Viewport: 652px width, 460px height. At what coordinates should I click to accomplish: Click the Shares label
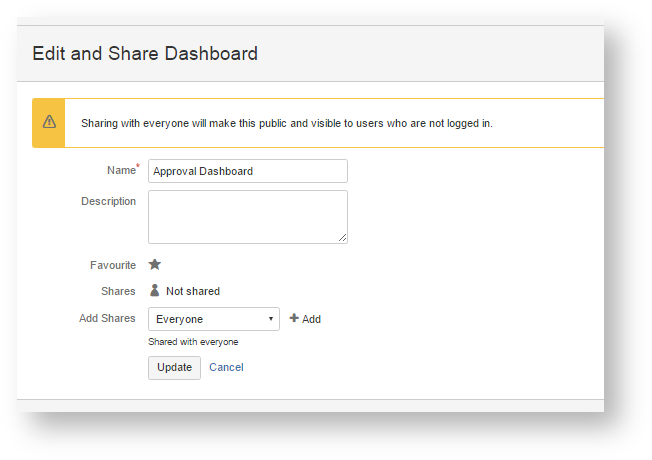118,291
